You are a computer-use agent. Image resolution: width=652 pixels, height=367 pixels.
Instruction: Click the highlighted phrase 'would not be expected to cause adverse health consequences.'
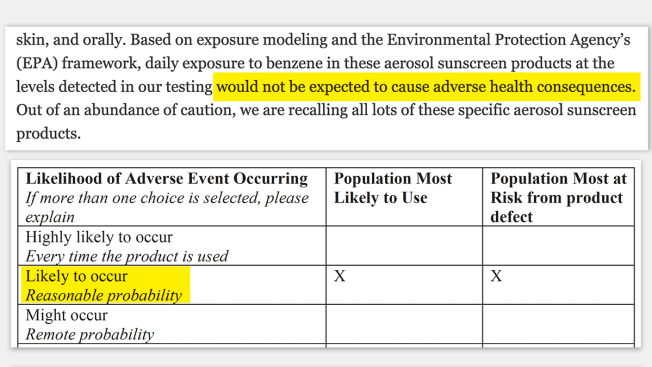tap(426, 86)
